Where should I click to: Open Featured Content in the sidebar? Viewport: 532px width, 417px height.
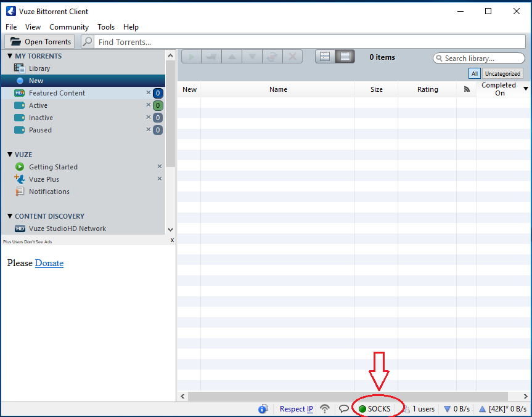click(x=83, y=93)
